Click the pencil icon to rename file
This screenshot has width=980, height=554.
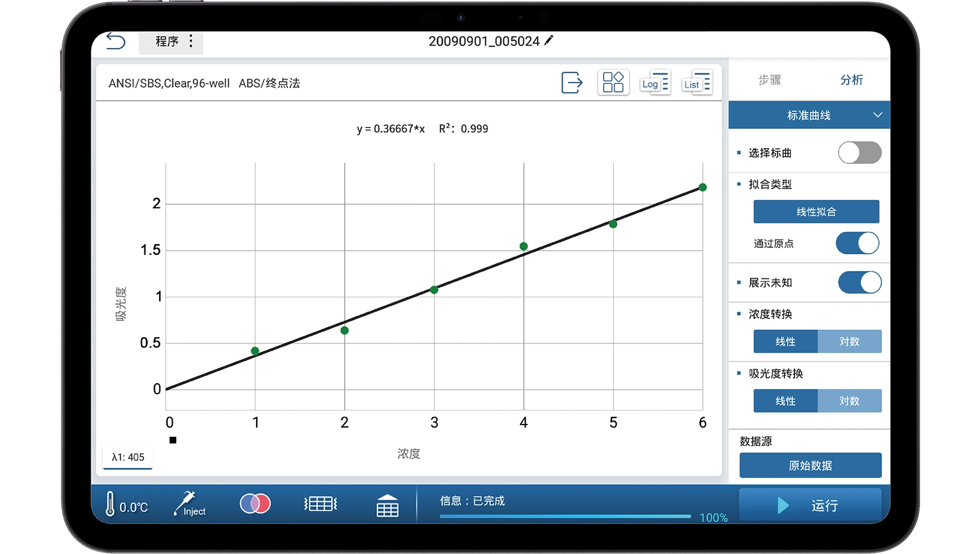coord(549,41)
